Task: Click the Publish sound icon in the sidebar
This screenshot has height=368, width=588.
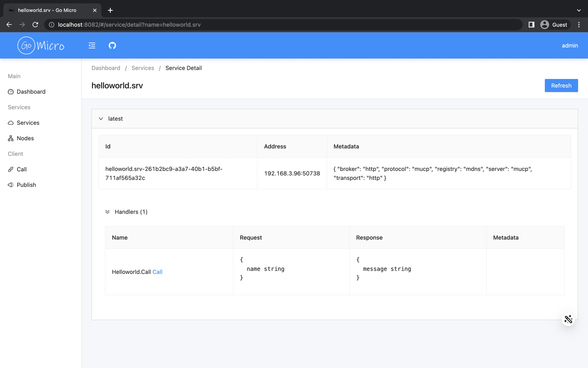Action: 11,185
